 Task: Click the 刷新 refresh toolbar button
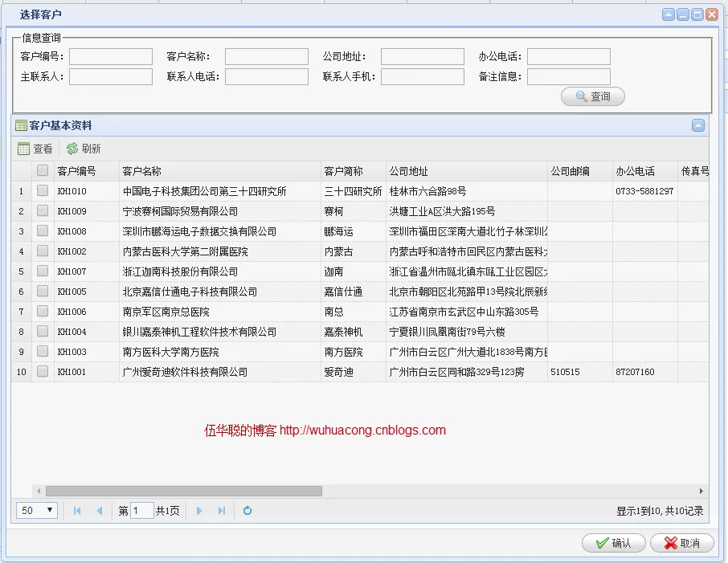pos(84,149)
